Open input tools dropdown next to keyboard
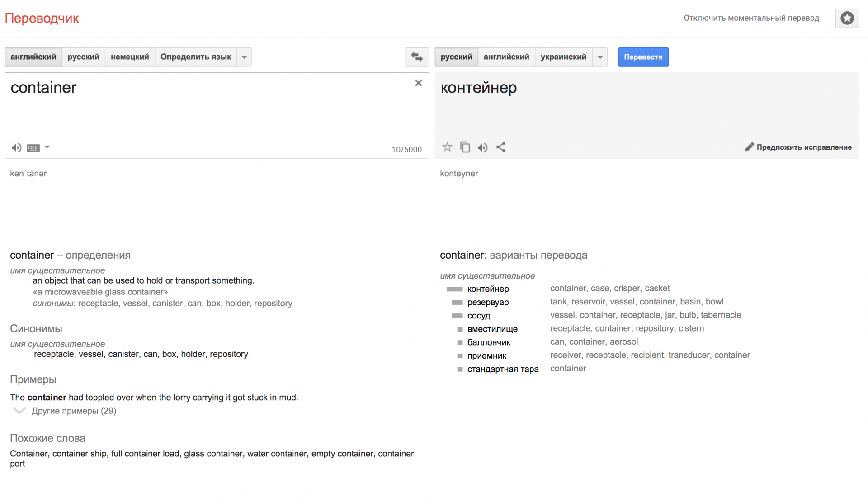The width and height of the screenshot is (868, 498). coord(47,147)
